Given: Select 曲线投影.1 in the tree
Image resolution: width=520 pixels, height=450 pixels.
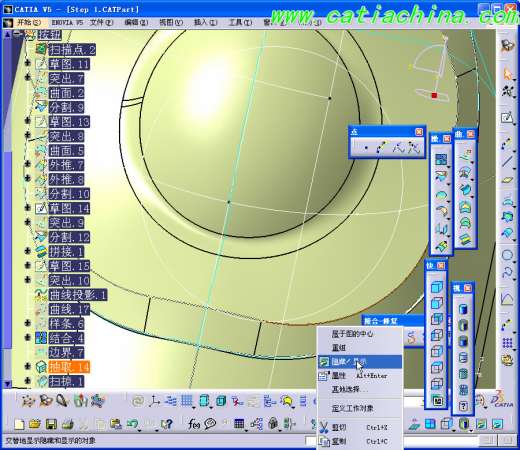Looking at the screenshot, I should (x=78, y=295).
